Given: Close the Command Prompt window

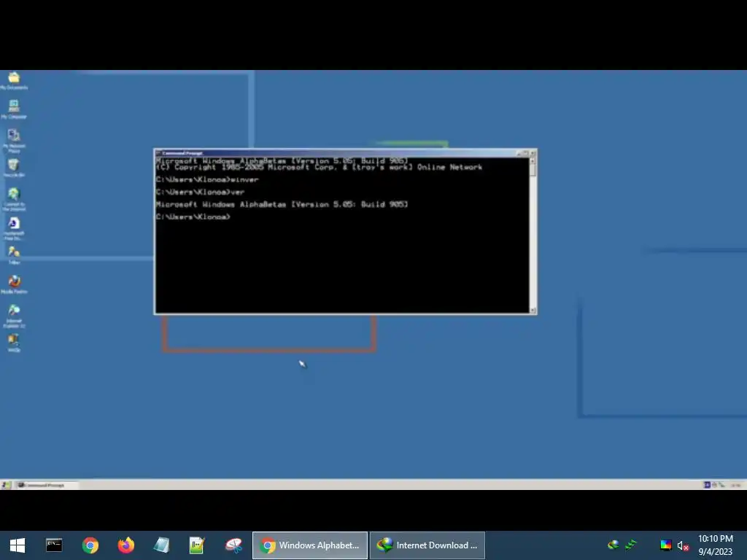Looking at the screenshot, I should [x=533, y=153].
